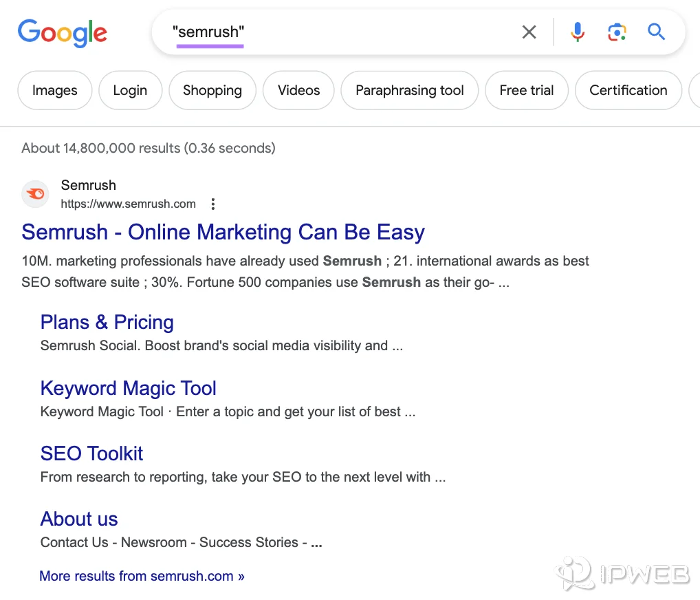Clear the search box with X icon
Image resolution: width=700 pixels, height=600 pixels.
[x=529, y=32]
